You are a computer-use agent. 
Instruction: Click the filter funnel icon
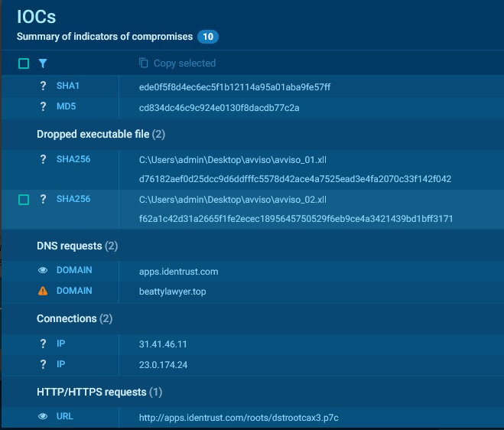43,64
